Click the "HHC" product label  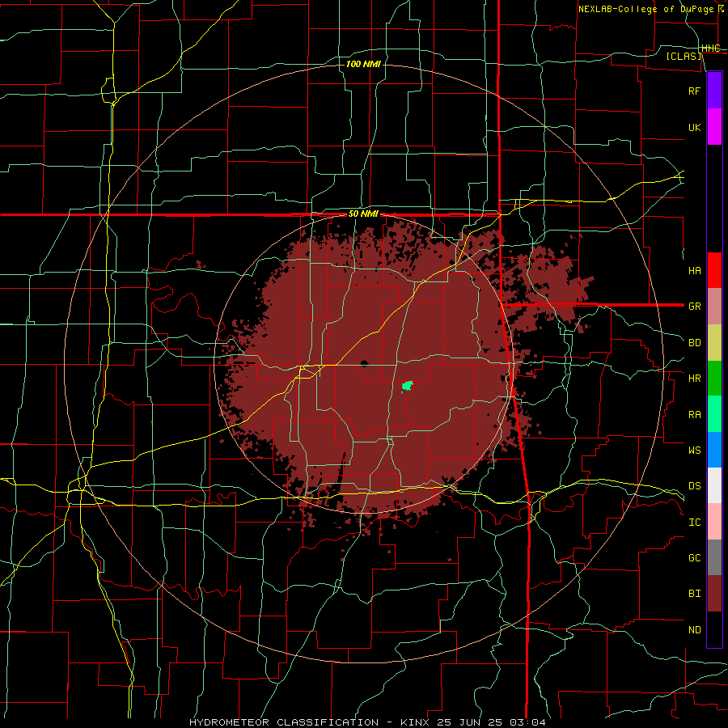(711, 49)
